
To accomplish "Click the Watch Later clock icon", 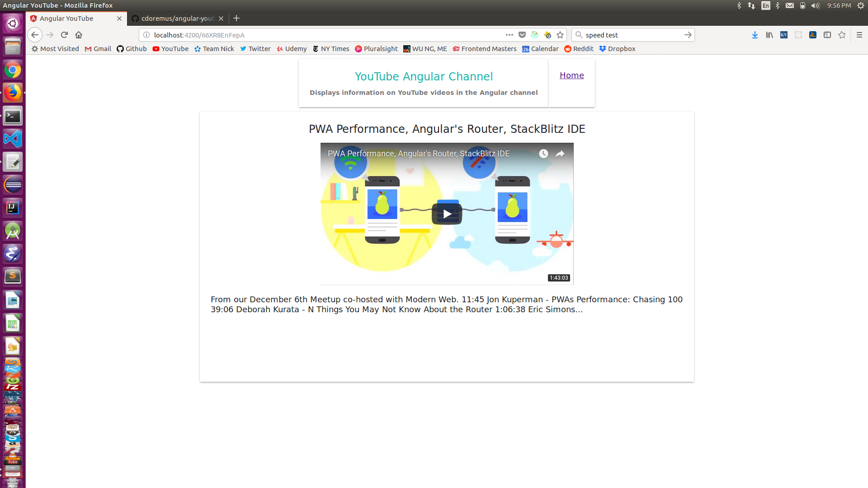I will [x=543, y=154].
